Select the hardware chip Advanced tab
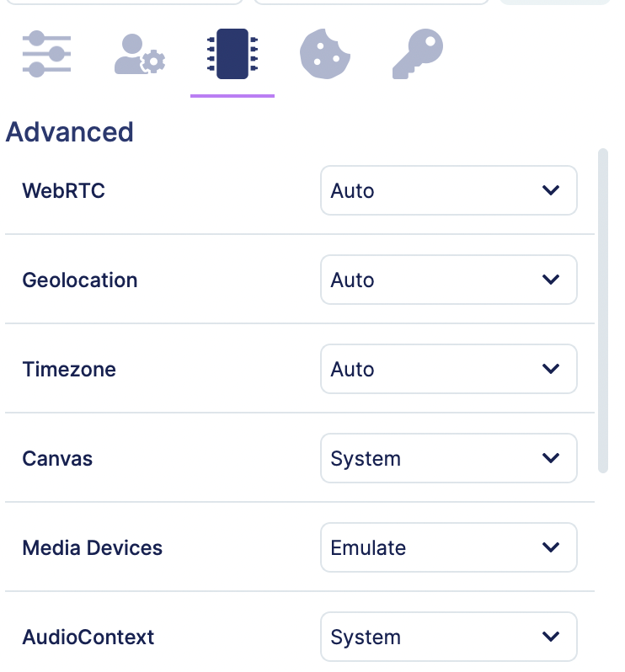 (x=232, y=54)
